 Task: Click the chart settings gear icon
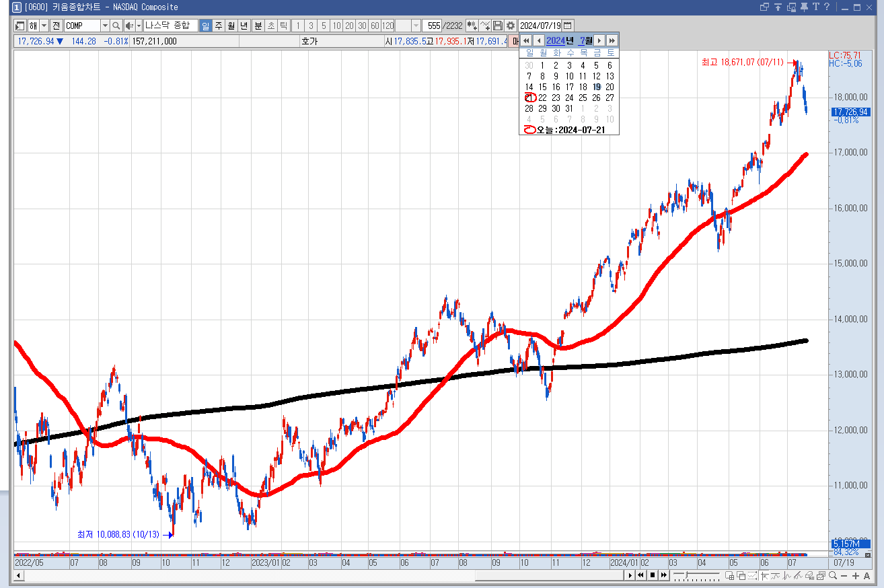click(x=511, y=26)
